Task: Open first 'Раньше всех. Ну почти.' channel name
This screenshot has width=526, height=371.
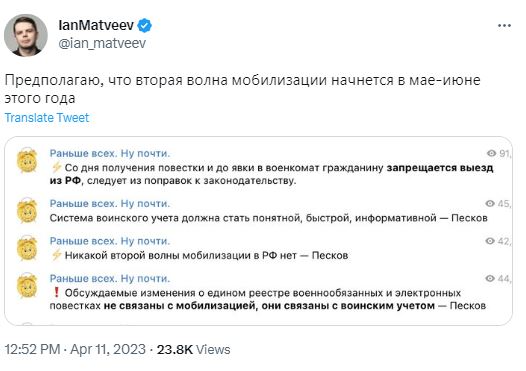Action: [x=110, y=153]
